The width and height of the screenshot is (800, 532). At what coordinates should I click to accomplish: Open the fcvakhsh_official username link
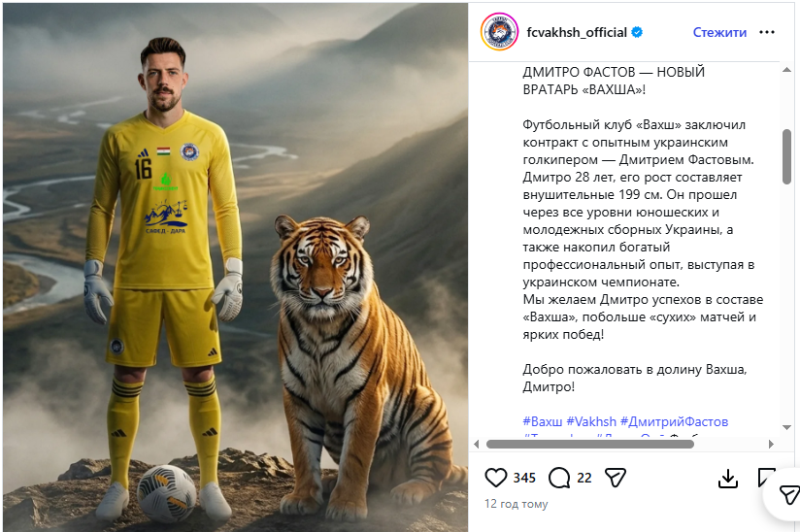(577, 32)
